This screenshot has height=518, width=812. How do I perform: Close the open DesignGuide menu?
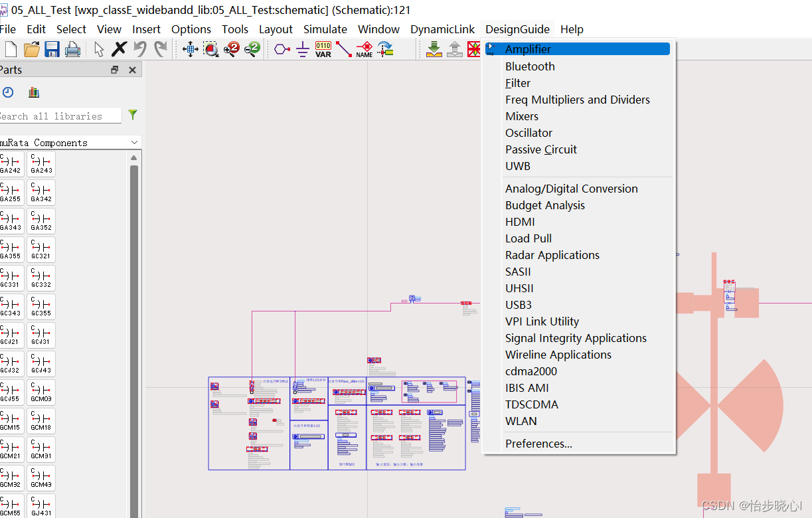(517, 29)
